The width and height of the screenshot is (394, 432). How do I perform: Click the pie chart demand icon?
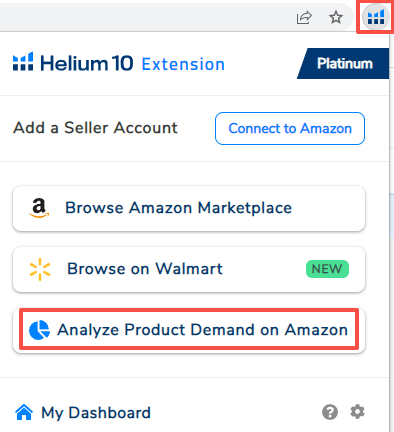(x=39, y=330)
